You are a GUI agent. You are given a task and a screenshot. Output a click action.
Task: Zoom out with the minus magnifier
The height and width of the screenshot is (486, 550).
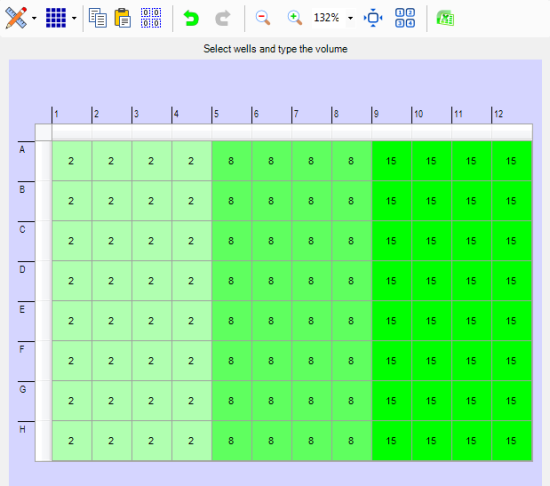tap(263, 18)
